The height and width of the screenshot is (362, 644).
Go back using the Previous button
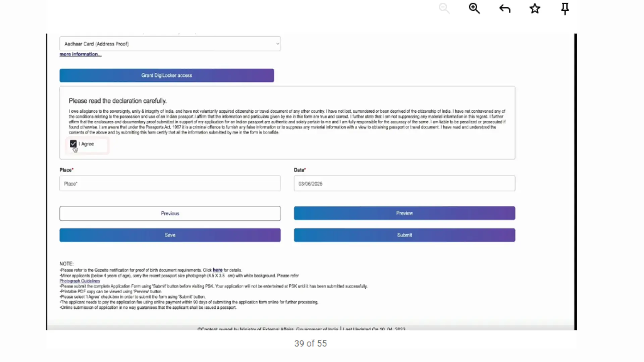170,214
